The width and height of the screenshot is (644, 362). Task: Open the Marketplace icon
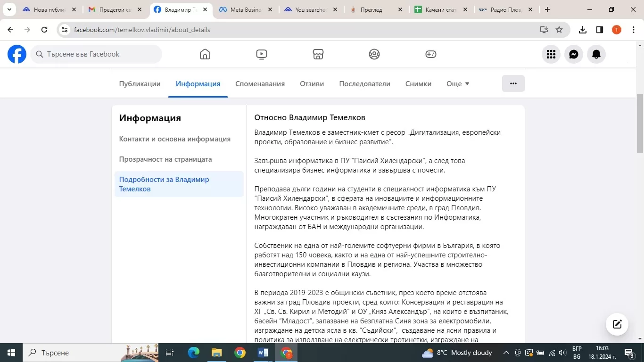coord(318,54)
